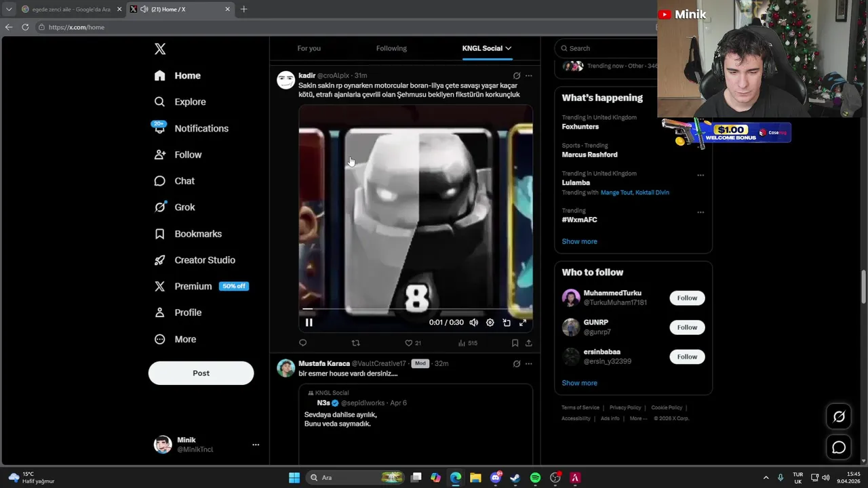The width and height of the screenshot is (868, 488).
Task: View analytics of kadir's post (515)
Action: (x=468, y=343)
